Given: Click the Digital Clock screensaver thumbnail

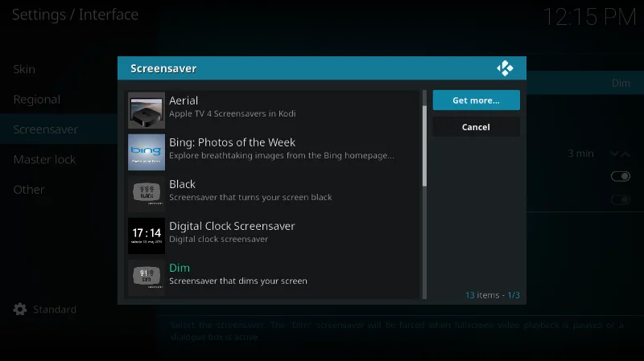Looking at the screenshot, I should click(147, 236).
